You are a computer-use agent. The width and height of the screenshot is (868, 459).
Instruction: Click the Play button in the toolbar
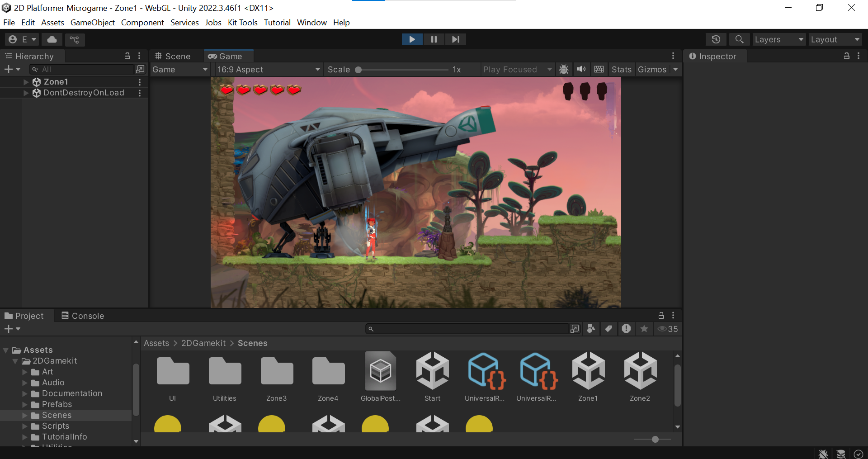412,39
